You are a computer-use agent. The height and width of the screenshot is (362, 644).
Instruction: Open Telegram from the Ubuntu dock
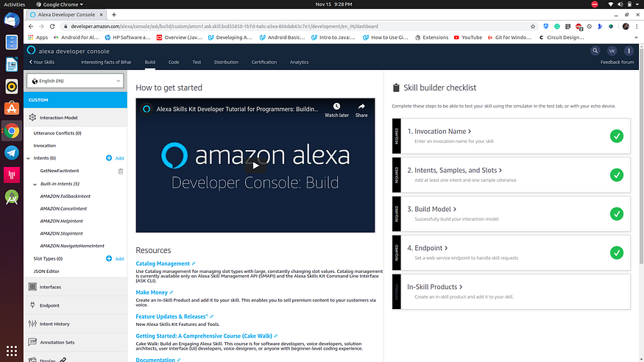(12, 153)
